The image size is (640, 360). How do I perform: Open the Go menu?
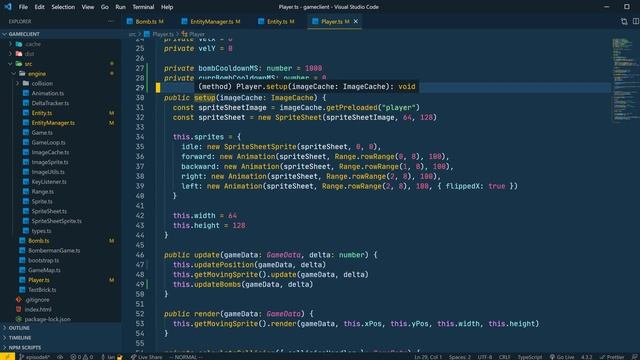click(104, 7)
